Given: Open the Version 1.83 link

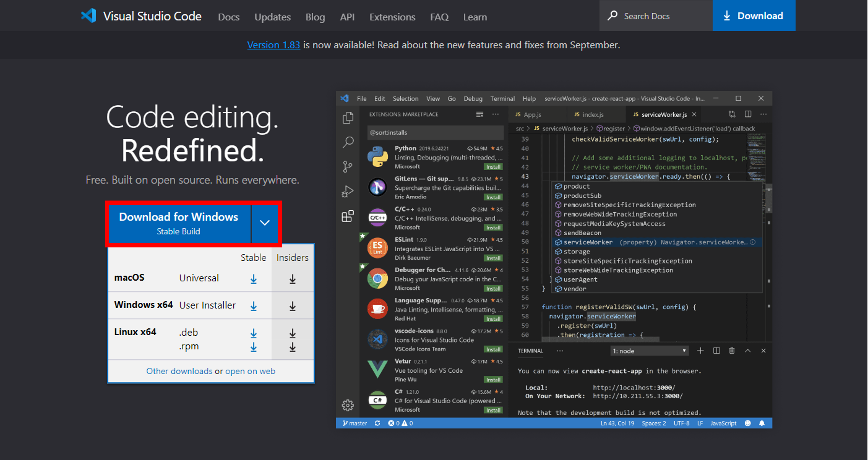Looking at the screenshot, I should (273, 45).
